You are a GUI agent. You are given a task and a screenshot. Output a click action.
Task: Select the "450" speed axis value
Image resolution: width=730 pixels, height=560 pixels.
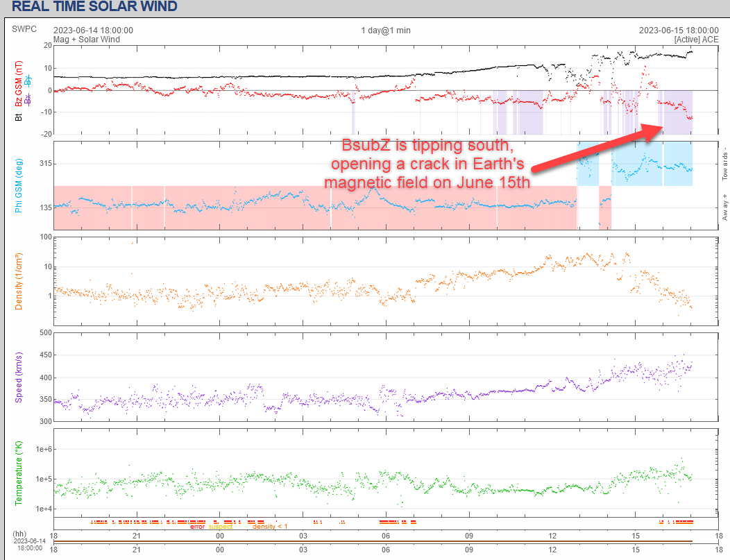click(46, 355)
